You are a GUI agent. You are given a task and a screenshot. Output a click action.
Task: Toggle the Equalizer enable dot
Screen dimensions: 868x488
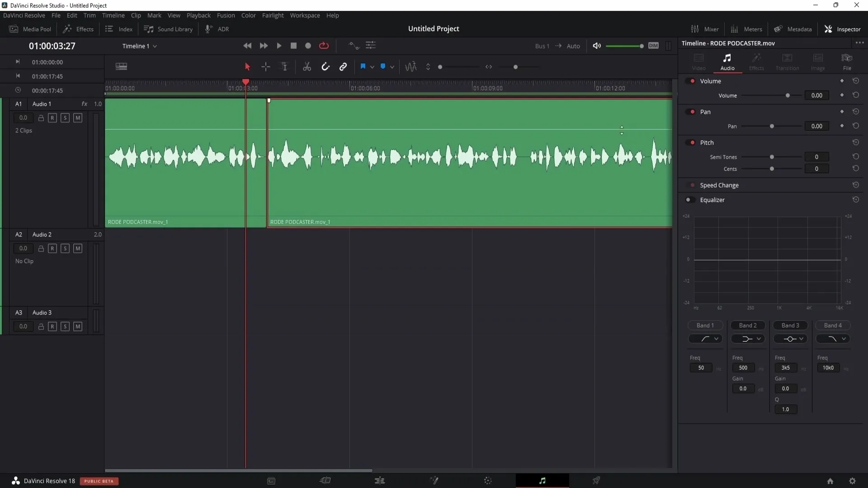[688, 200]
